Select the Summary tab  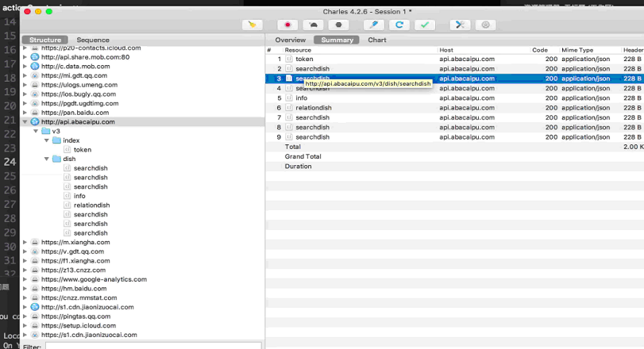(x=337, y=40)
